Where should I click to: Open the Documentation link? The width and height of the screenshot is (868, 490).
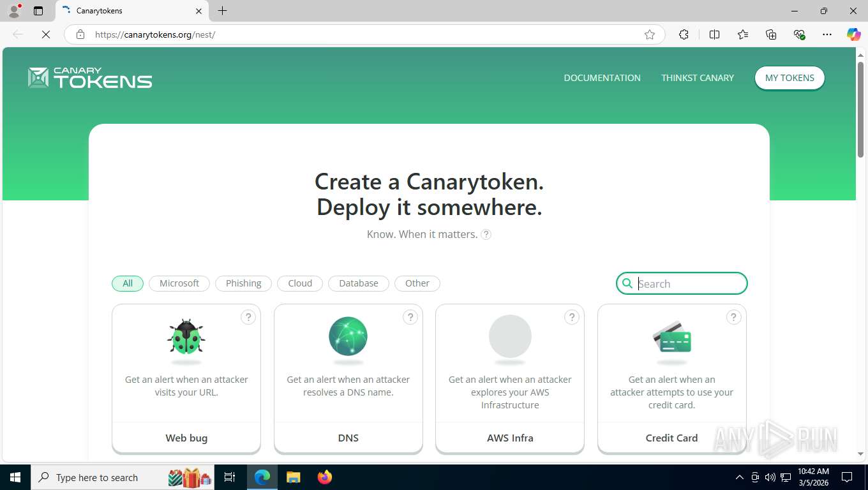pyautogui.click(x=602, y=78)
